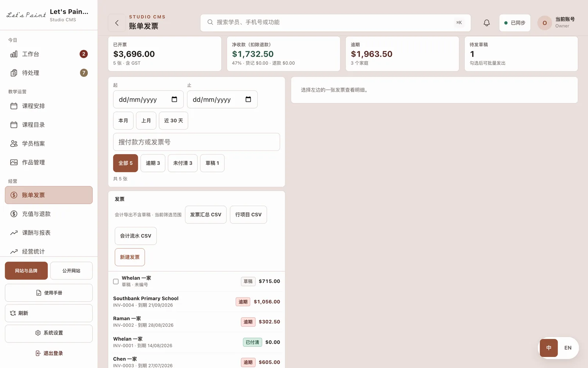The image size is (588, 368).
Task: Open calendar picker for end date
Action: coord(248,99)
